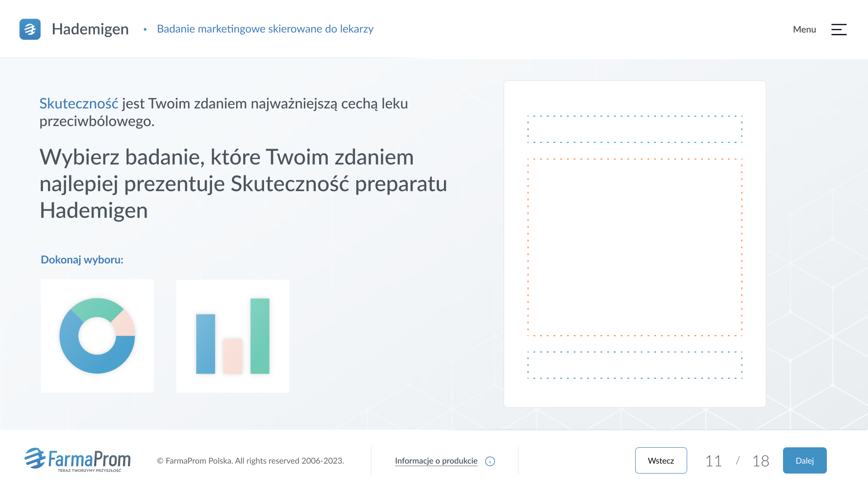Click the blue 'Skuteczność' highlighted word
This screenshot has width=868, height=488.
79,103
